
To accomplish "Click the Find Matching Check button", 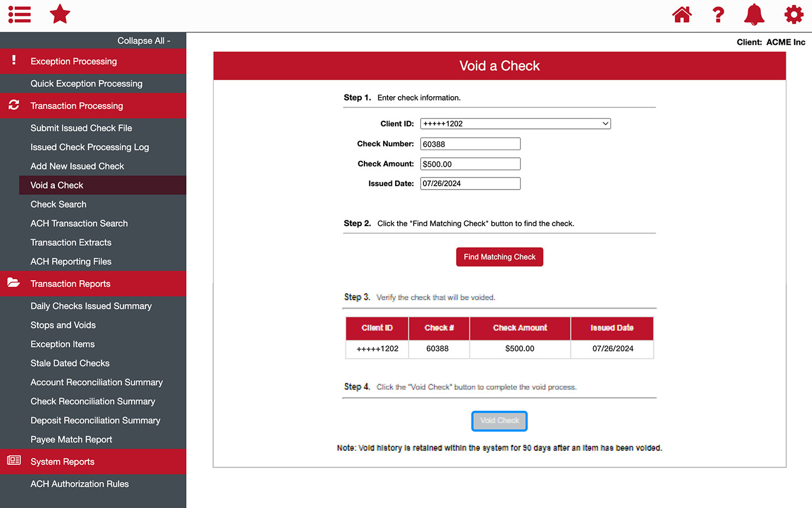I will click(x=499, y=257).
